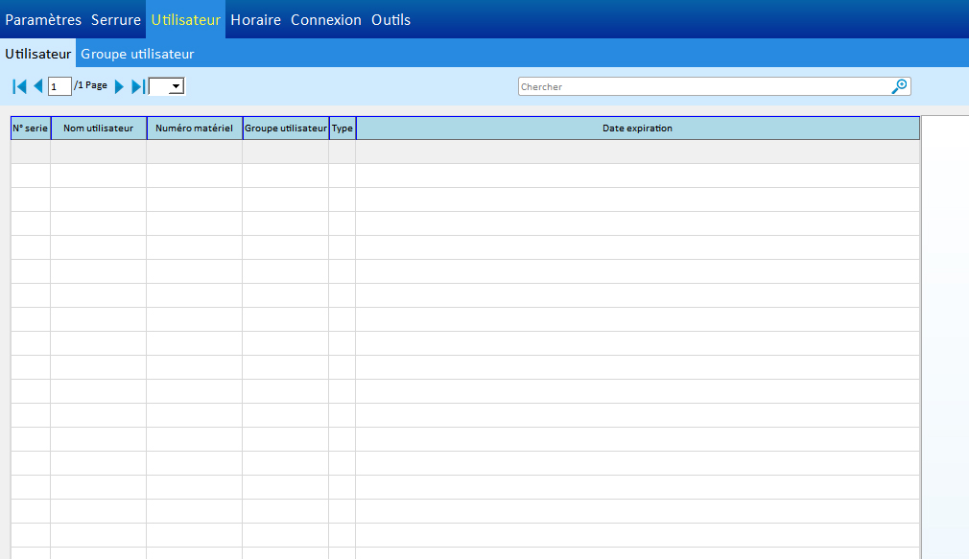Switch to the Groupe utilisateur tab

click(137, 54)
